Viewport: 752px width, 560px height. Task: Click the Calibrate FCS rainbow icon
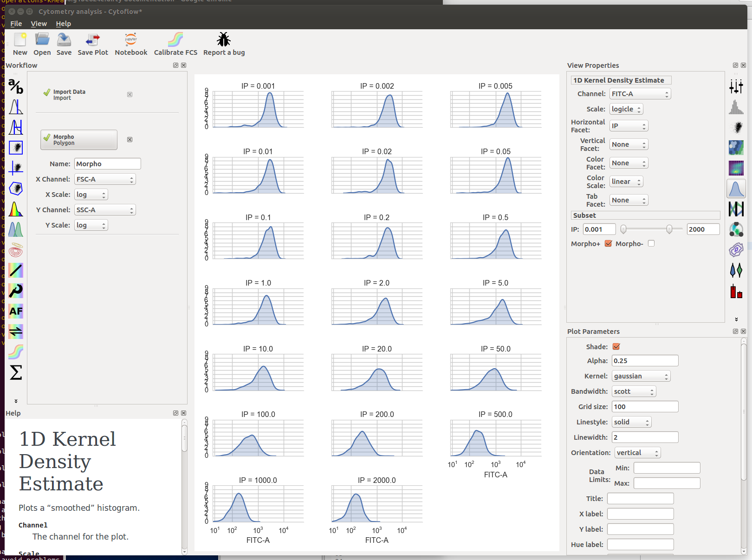point(175,40)
